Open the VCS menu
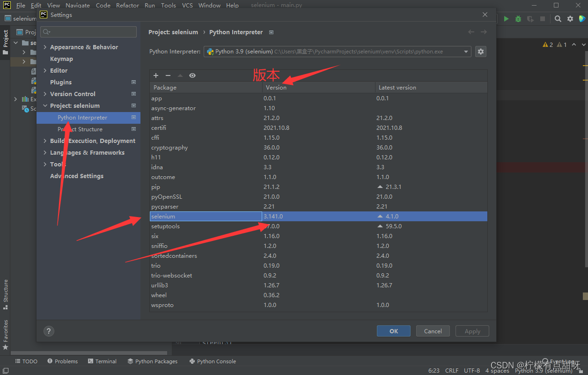 pyautogui.click(x=187, y=5)
